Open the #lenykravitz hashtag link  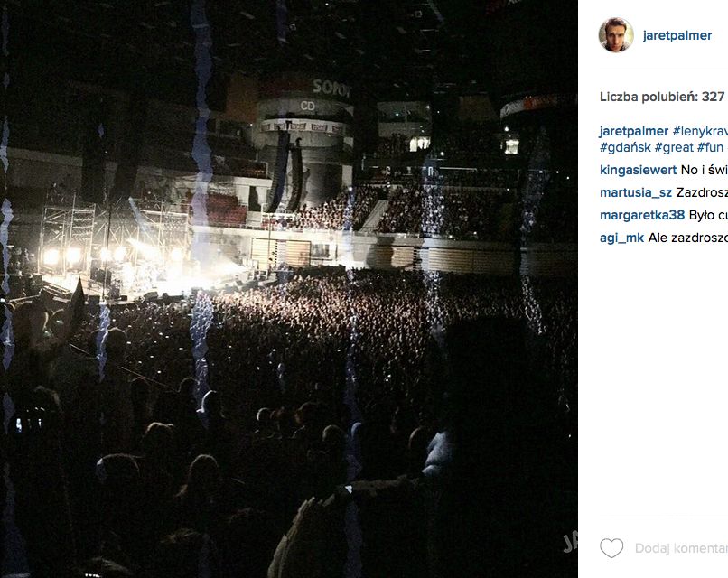[700, 131]
